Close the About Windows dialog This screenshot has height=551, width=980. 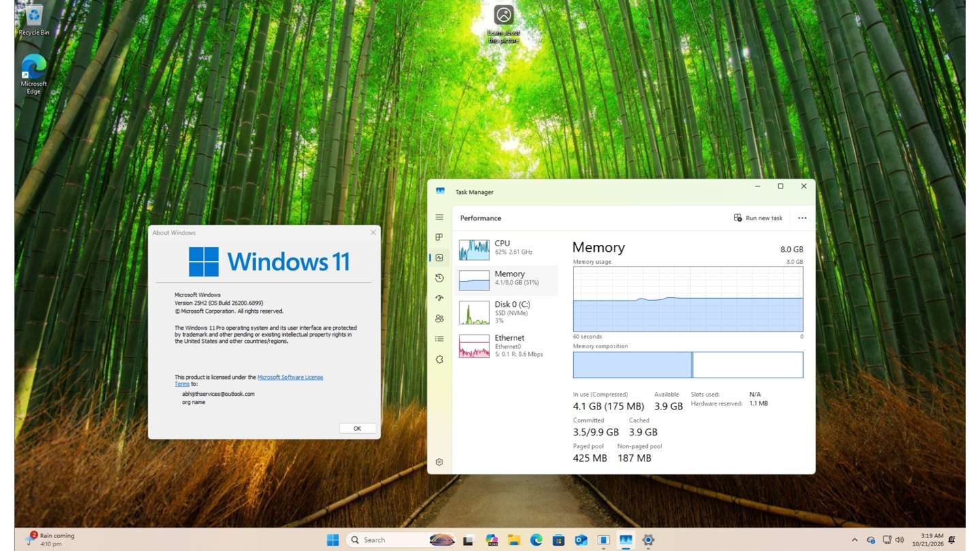point(373,233)
